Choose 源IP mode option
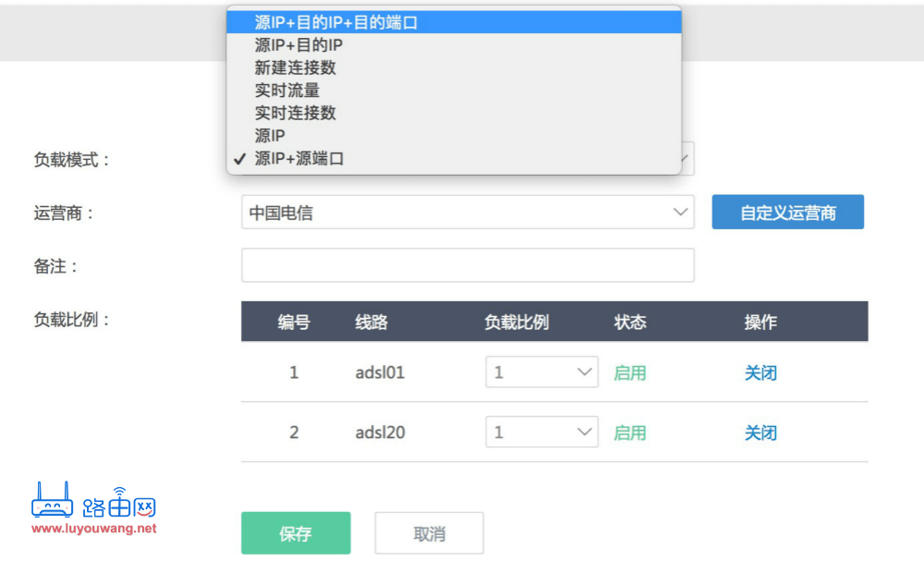The height and width of the screenshot is (561, 924). coord(267,135)
